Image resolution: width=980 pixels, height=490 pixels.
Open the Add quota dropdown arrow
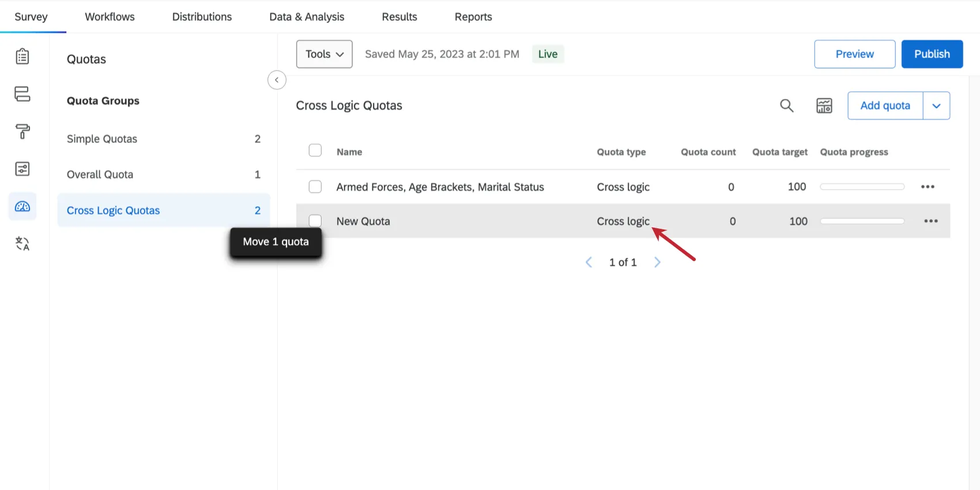click(x=937, y=105)
